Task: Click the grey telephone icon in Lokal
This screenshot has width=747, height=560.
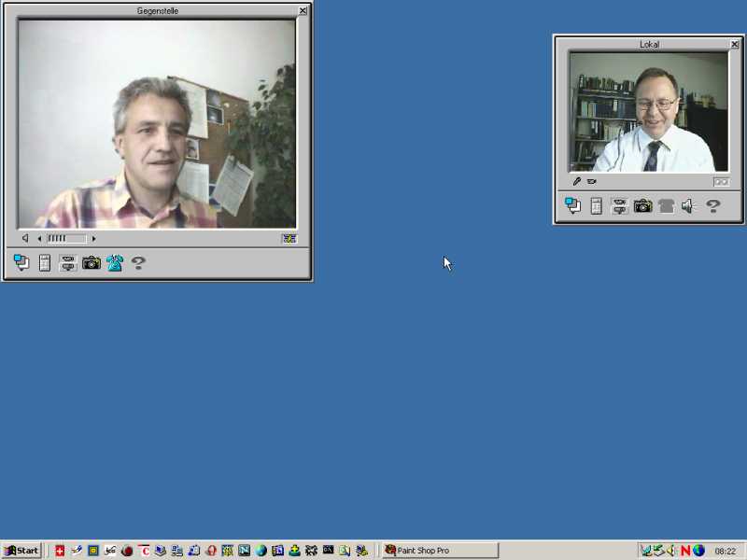Action: coord(666,205)
